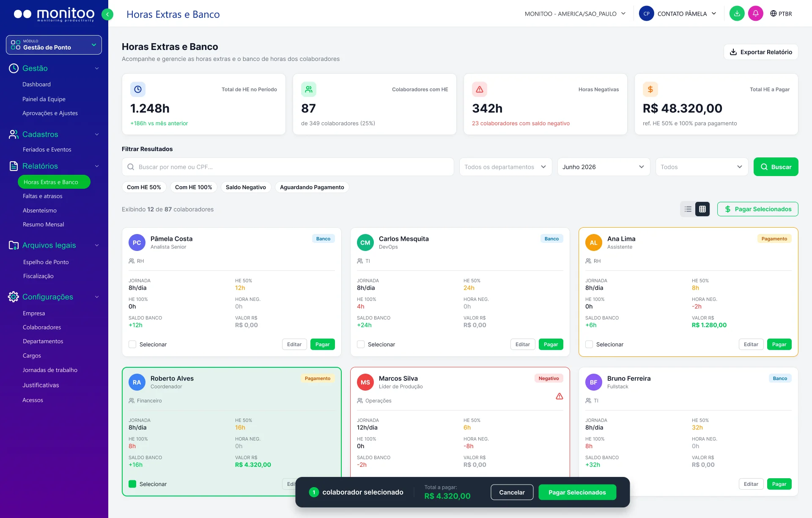
Task: Expand the Gestão de Ponto module selector
Action: click(54, 45)
